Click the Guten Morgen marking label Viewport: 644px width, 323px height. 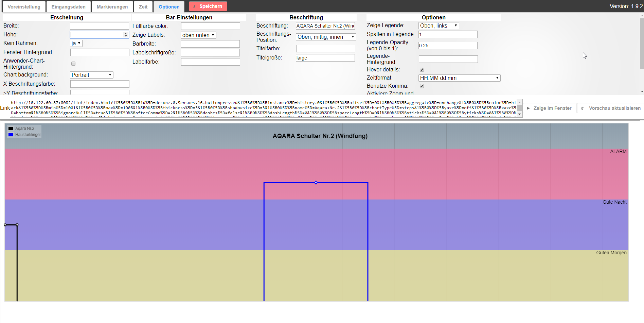611,253
